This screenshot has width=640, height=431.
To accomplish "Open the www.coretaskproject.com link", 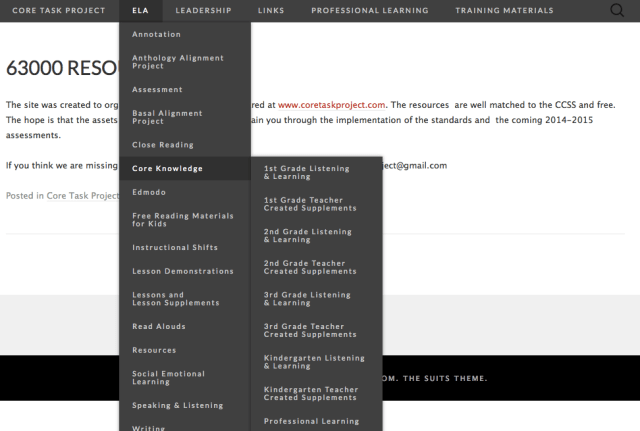I will pyautogui.click(x=332, y=104).
